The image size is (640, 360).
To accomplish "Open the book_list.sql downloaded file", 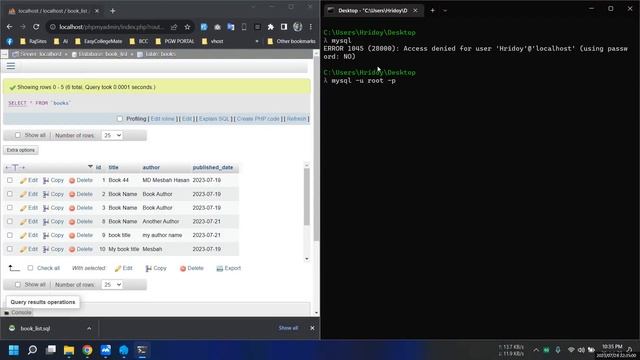I will [35, 328].
